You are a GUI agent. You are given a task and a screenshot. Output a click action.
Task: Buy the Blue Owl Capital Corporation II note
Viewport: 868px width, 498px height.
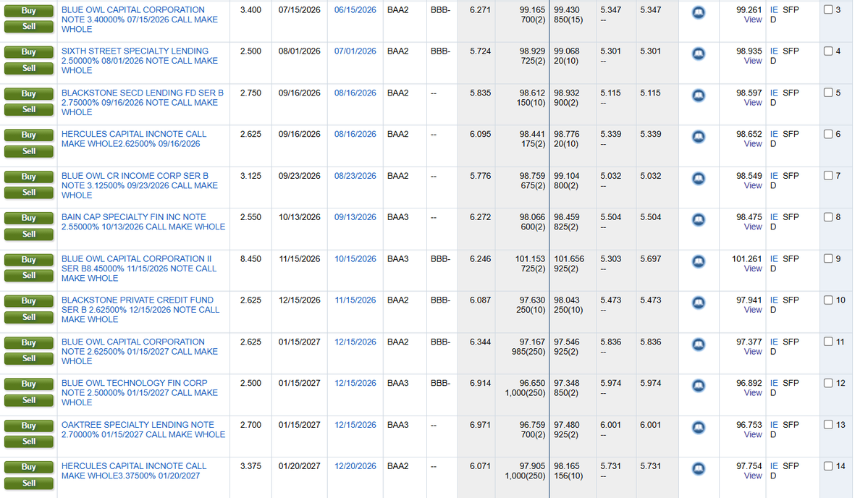[x=29, y=260]
